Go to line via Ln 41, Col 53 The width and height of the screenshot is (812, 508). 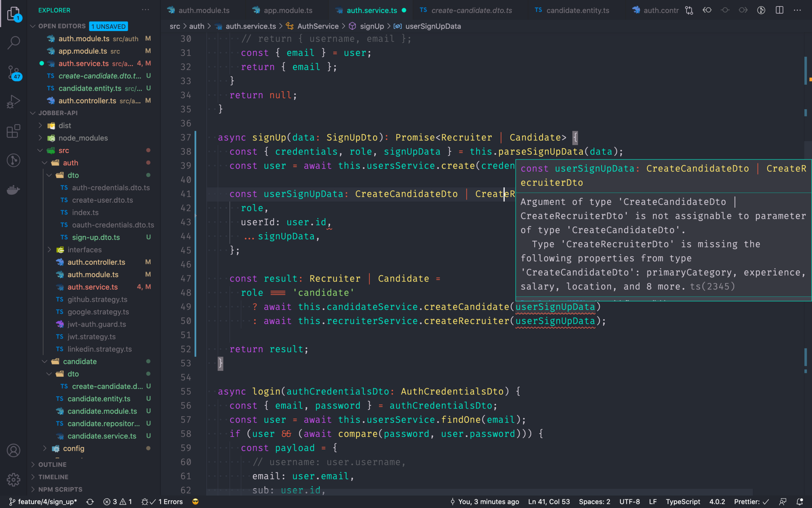point(549,502)
